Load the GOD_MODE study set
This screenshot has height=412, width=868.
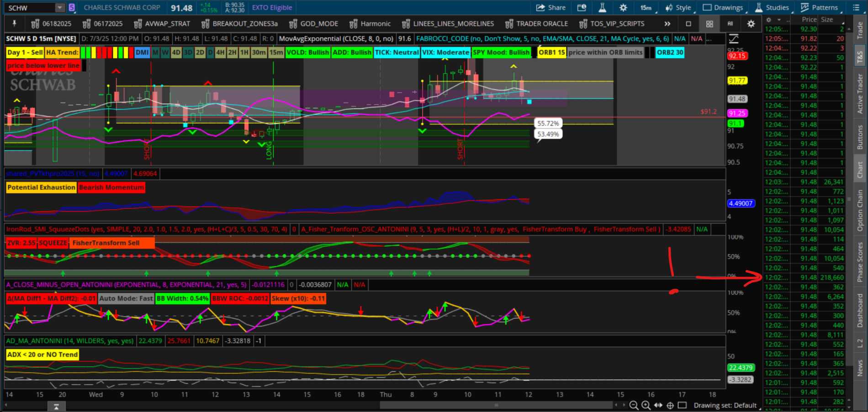pyautogui.click(x=314, y=24)
